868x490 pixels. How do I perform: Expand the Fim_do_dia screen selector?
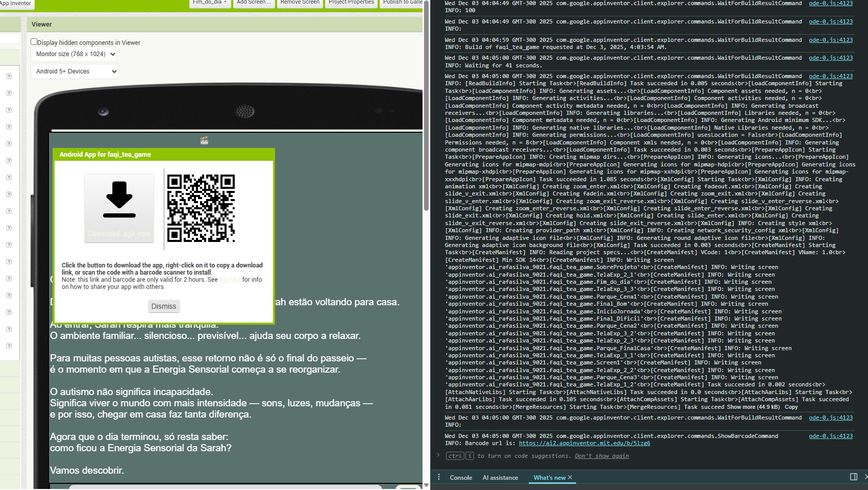(x=209, y=3)
